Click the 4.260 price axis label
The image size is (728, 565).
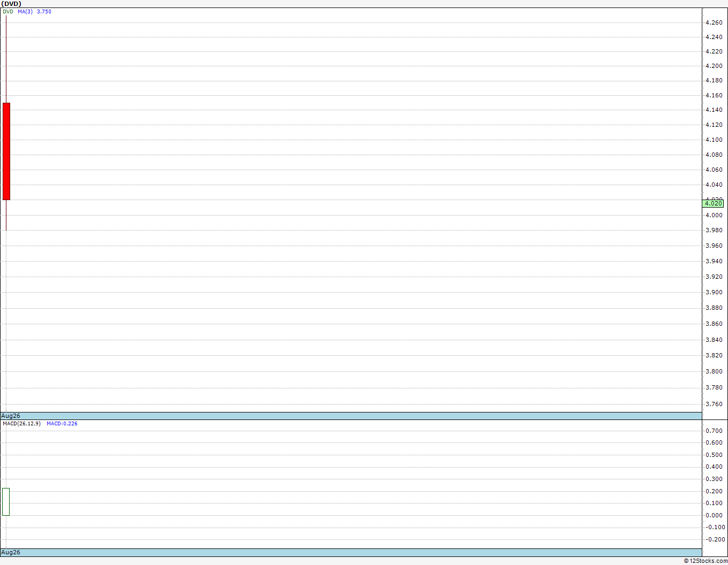(x=714, y=22)
